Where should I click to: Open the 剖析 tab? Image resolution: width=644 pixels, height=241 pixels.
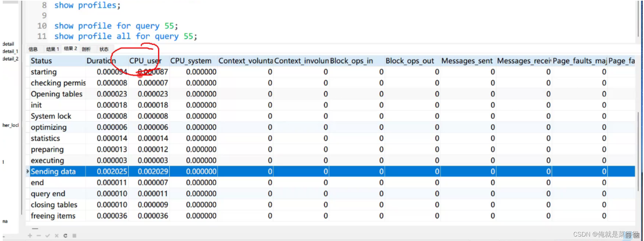point(86,49)
